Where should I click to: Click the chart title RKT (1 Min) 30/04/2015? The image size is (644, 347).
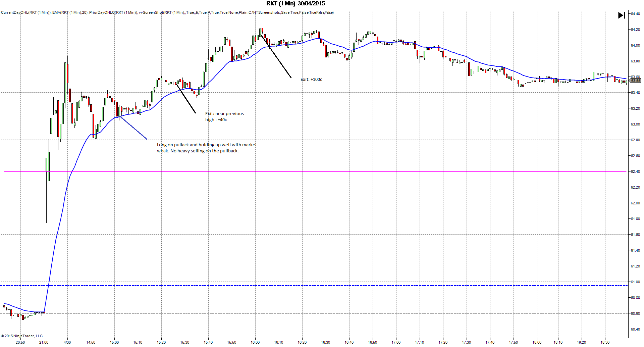[x=296, y=4]
